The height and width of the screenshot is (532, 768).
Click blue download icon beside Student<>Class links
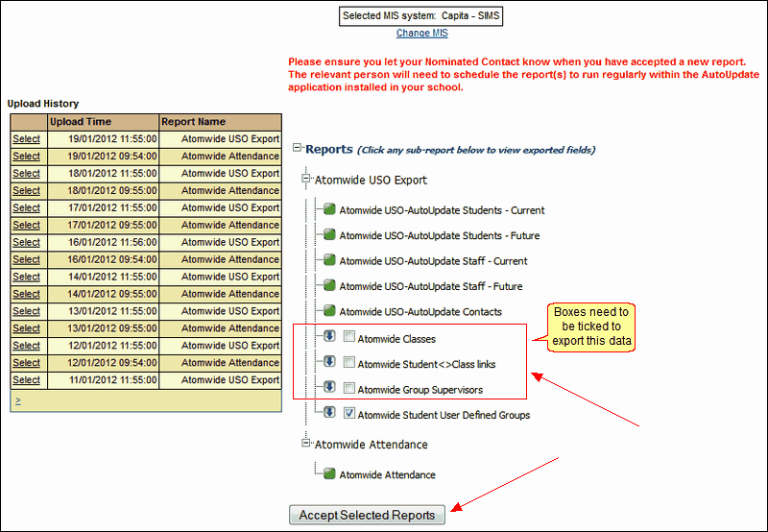pos(329,361)
